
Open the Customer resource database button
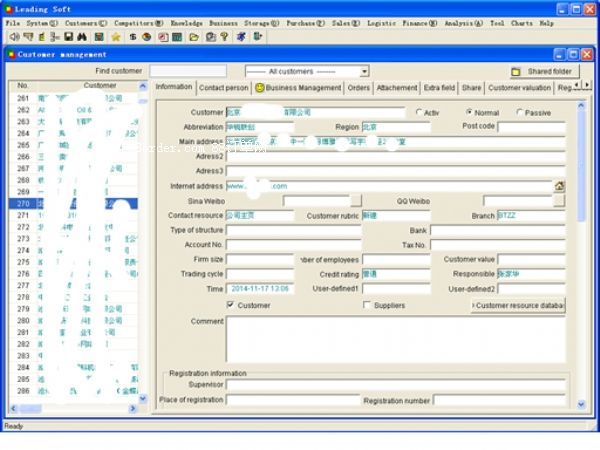(x=518, y=305)
